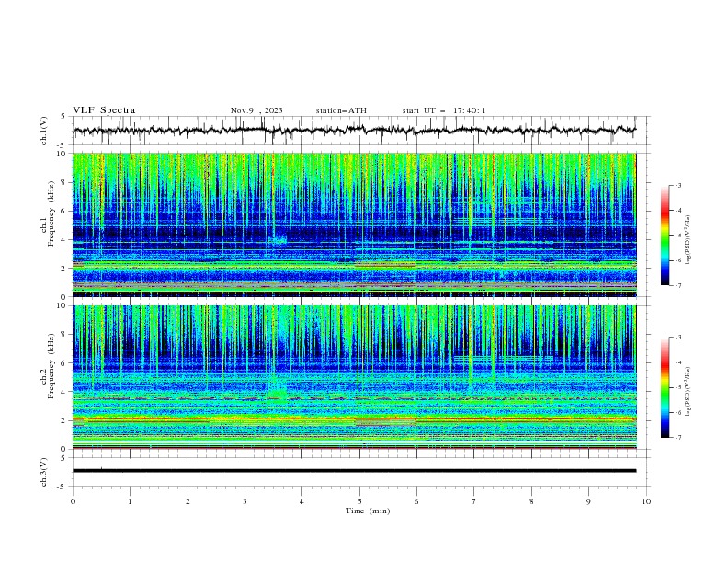
Task: Click the "ch.1(V)" waveform axis label
Action: coord(44,131)
